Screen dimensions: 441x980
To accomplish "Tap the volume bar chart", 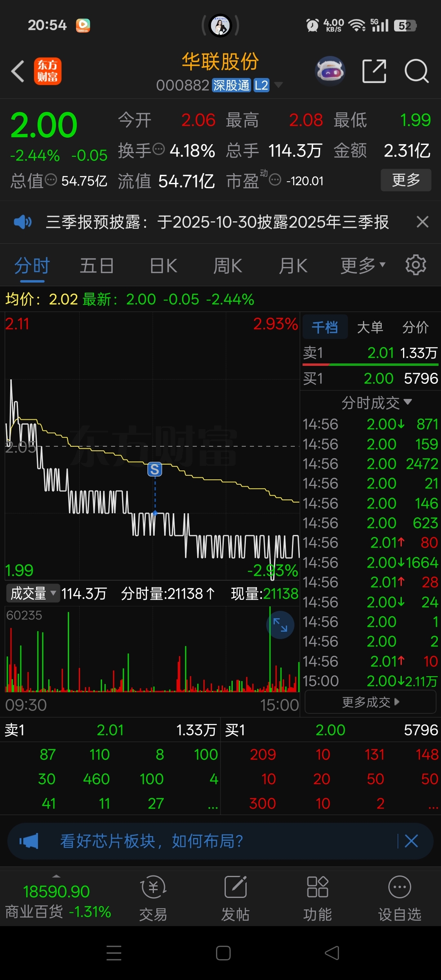I will pos(152,649).
